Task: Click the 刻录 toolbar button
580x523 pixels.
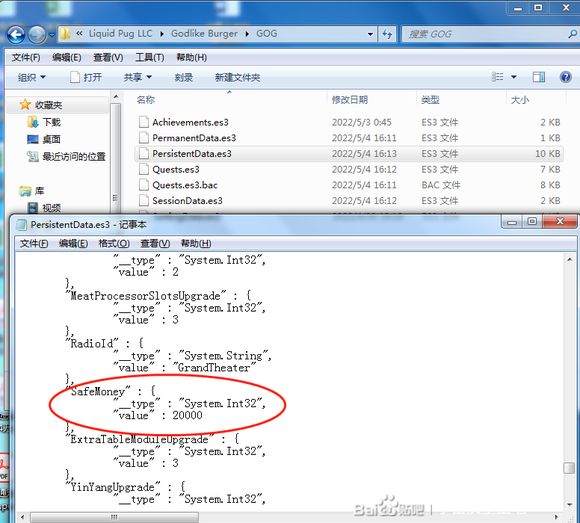Action: [184, 77]
